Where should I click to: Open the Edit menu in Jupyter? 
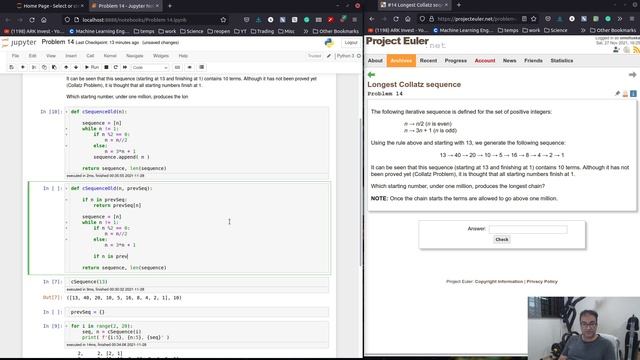pos(33,56)
